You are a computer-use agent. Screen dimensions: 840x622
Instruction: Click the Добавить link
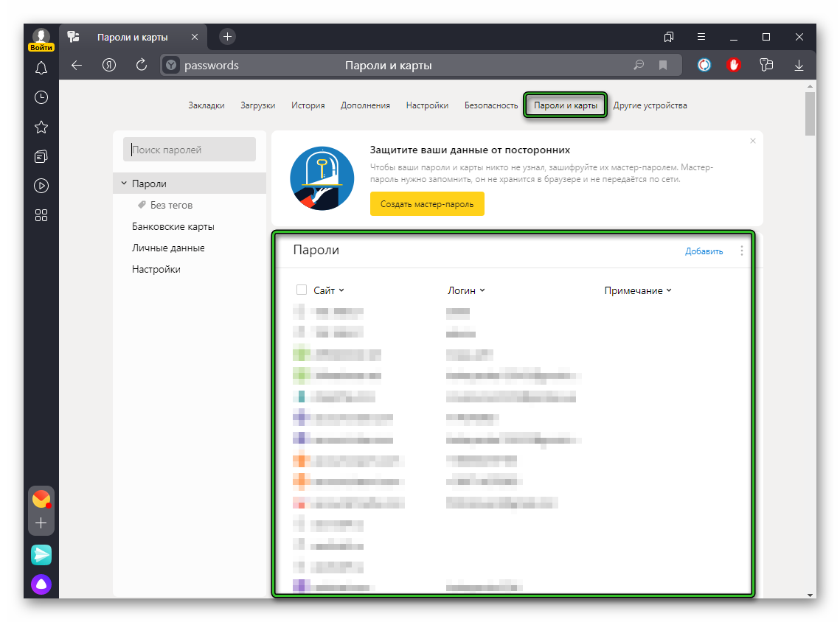(704, 251)
